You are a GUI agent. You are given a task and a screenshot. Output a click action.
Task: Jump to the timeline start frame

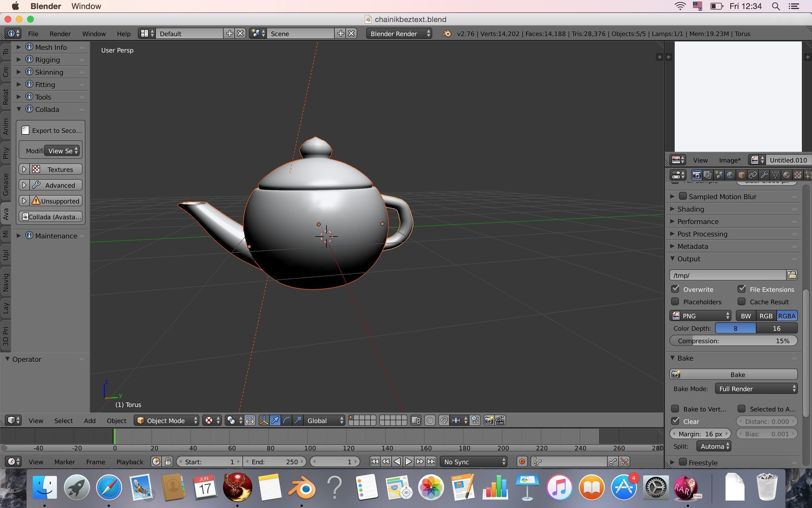click(374, 462)
